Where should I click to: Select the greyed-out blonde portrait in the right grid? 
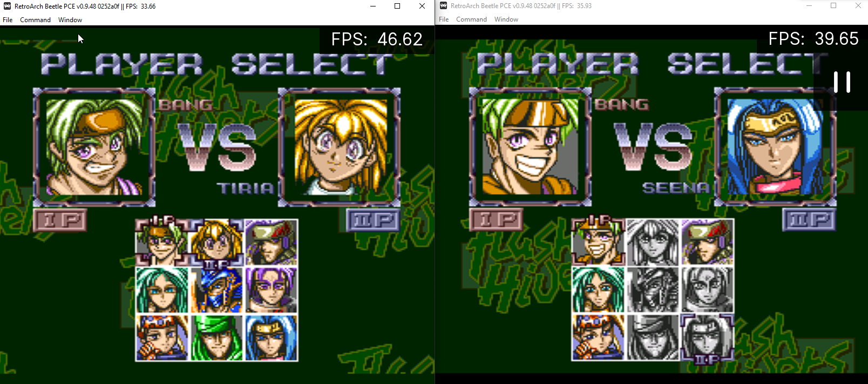click(653, 241)
